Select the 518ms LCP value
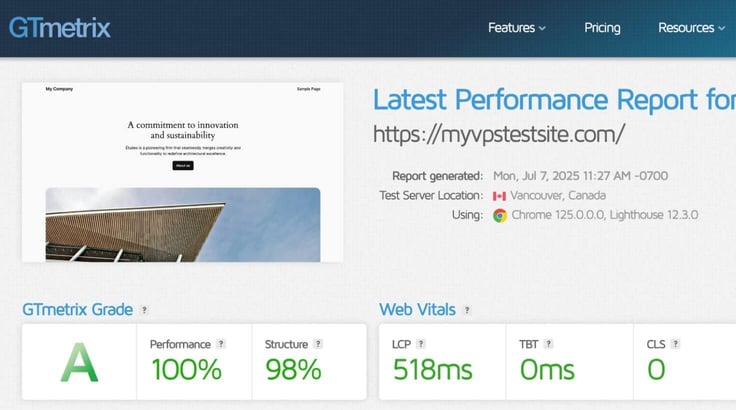 [432, 369]
